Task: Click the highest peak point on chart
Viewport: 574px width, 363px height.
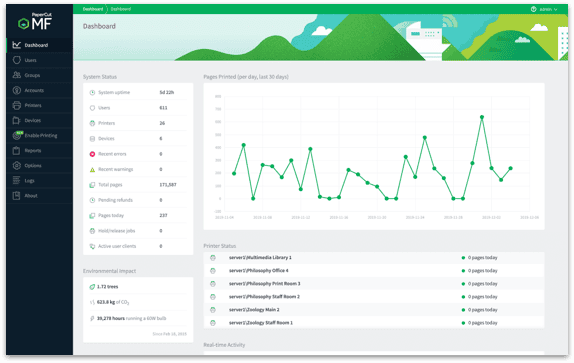Action: tap(482, 117)
